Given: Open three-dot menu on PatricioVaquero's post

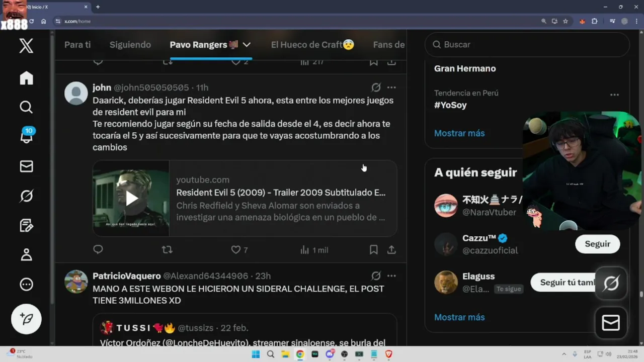Looking at the screenshot, I should tap(391, 276).
